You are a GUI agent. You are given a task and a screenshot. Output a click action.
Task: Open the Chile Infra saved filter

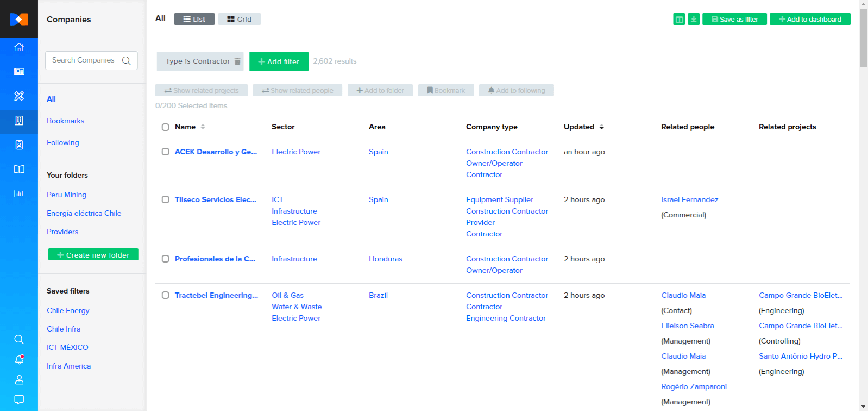click(x=64, y=329)
